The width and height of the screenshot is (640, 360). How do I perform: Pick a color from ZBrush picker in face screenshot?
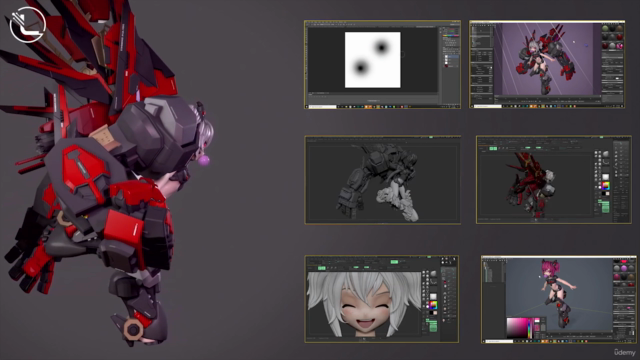tap(433, 305)
